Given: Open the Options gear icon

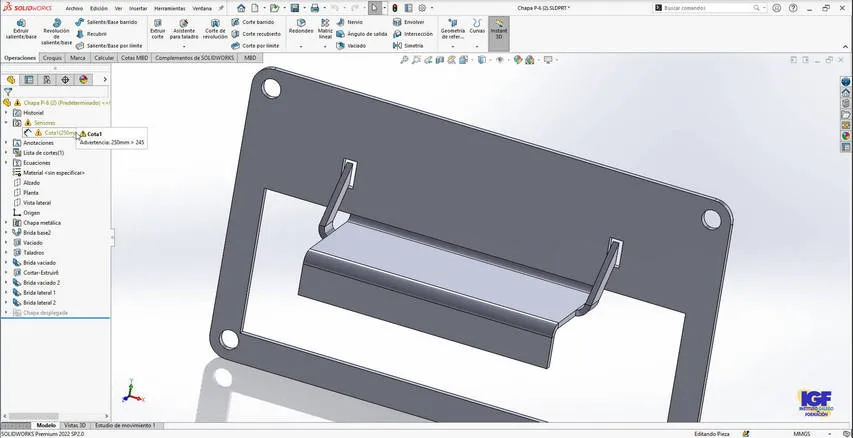Looking at the screenshot, I should tap(422, 8).
